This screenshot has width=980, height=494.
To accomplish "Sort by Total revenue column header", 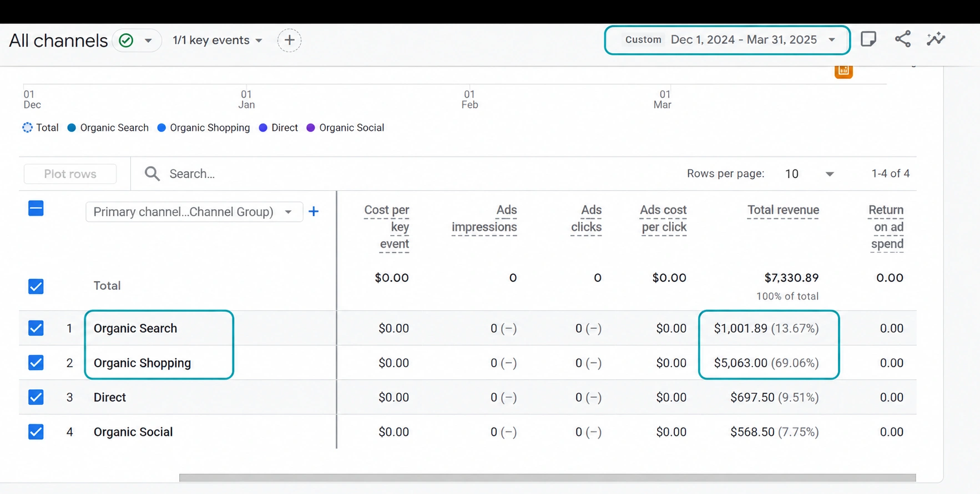I will coord(783,210).
